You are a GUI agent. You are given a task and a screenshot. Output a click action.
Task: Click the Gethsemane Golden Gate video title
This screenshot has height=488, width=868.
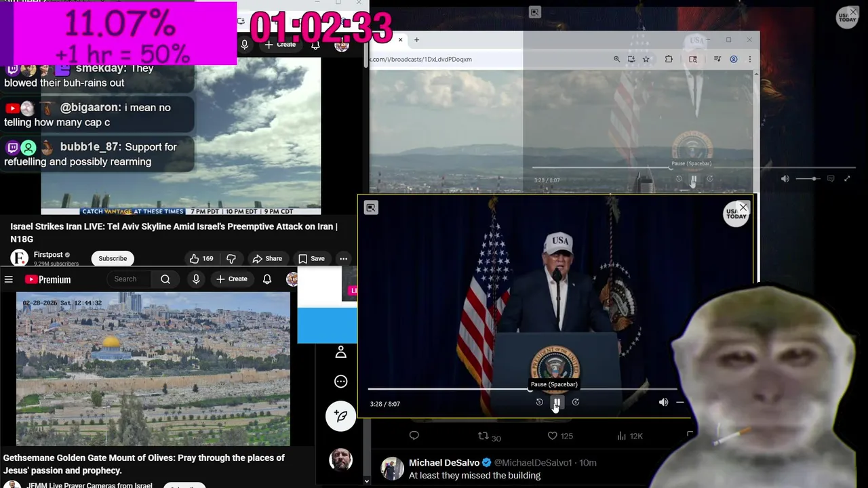point(144,464)
